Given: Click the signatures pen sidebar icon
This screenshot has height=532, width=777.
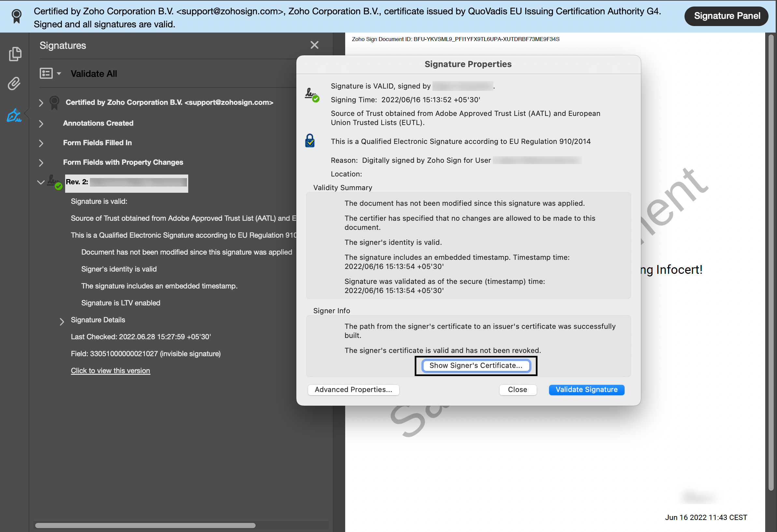Looking at the screenshot, I should click(14, 115).
